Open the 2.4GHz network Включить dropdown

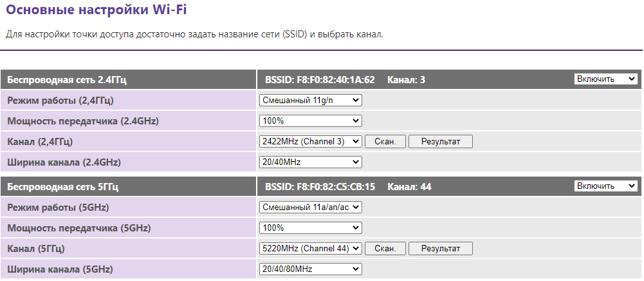pos(605,79)
